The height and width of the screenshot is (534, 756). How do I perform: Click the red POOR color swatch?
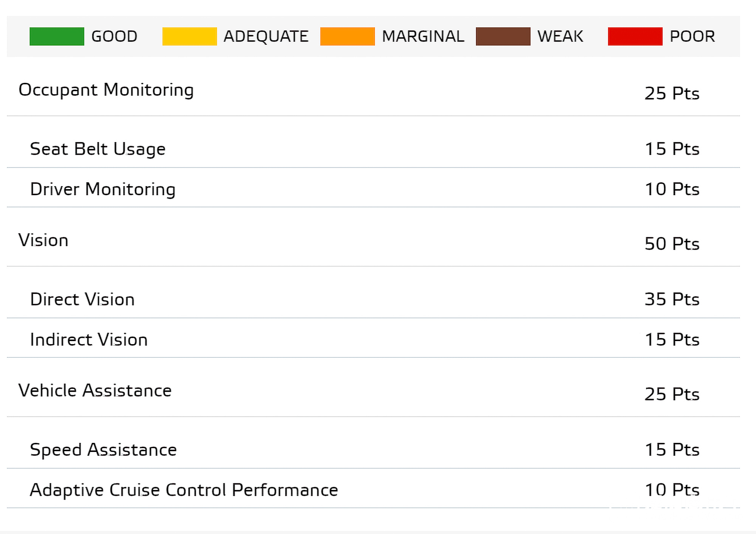(635, 36)
